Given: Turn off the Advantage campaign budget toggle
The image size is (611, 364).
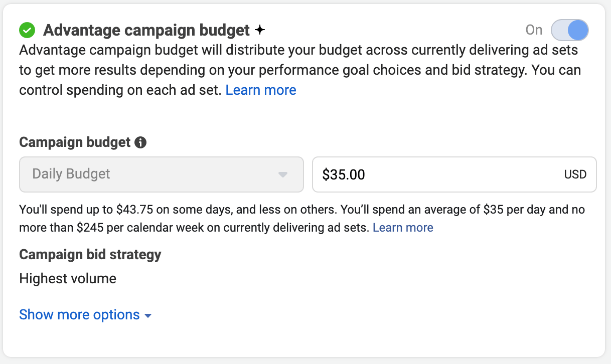Looking at the screenshot, I should tap(569, 31).
